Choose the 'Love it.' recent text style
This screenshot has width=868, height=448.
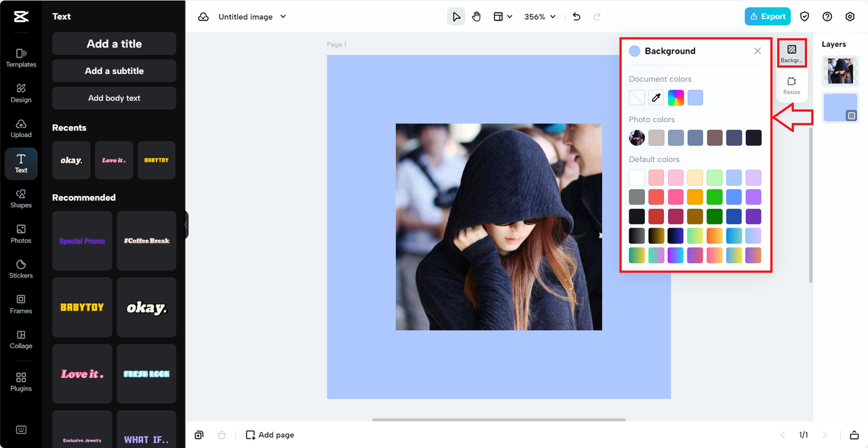click(114, 160)
